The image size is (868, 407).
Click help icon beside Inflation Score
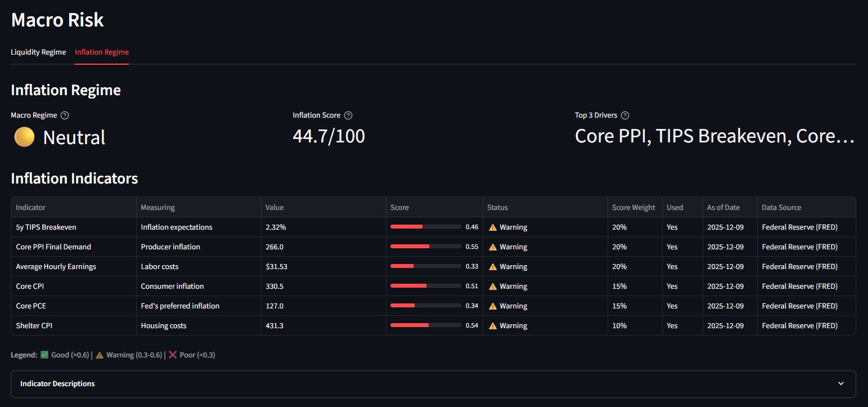click(348, 115)
